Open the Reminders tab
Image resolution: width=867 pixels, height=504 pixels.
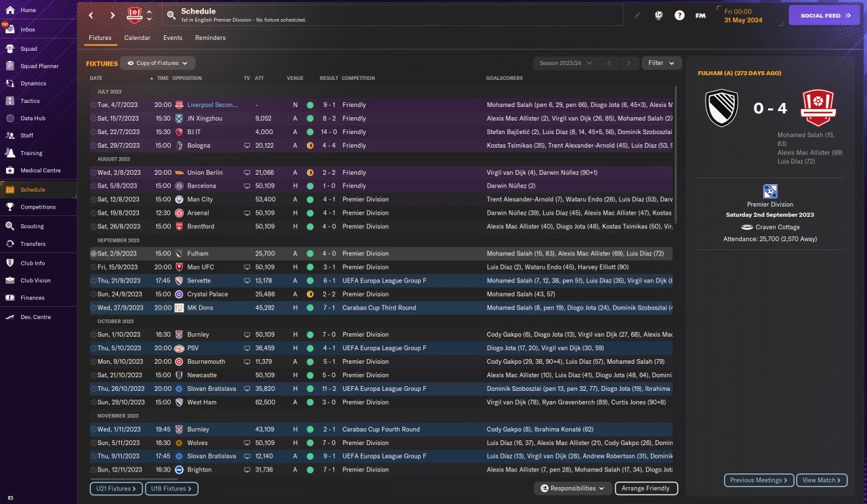click(x=210, y=38)
